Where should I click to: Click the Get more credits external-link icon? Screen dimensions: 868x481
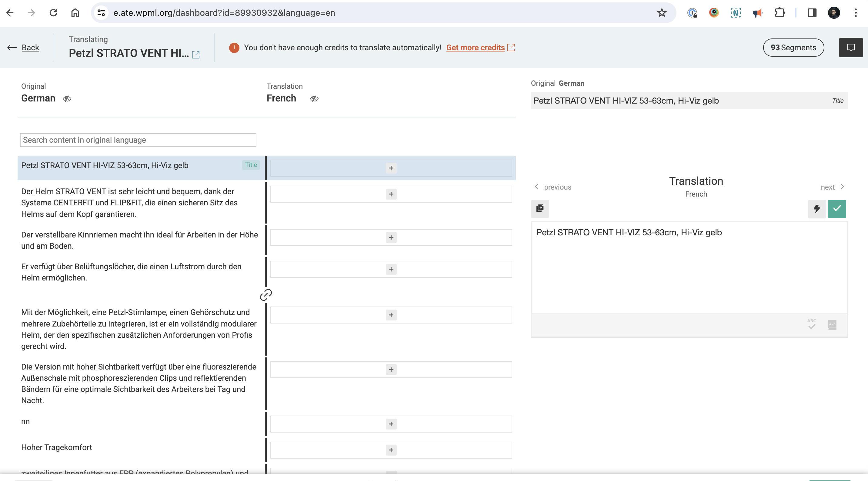click(511, 48)
